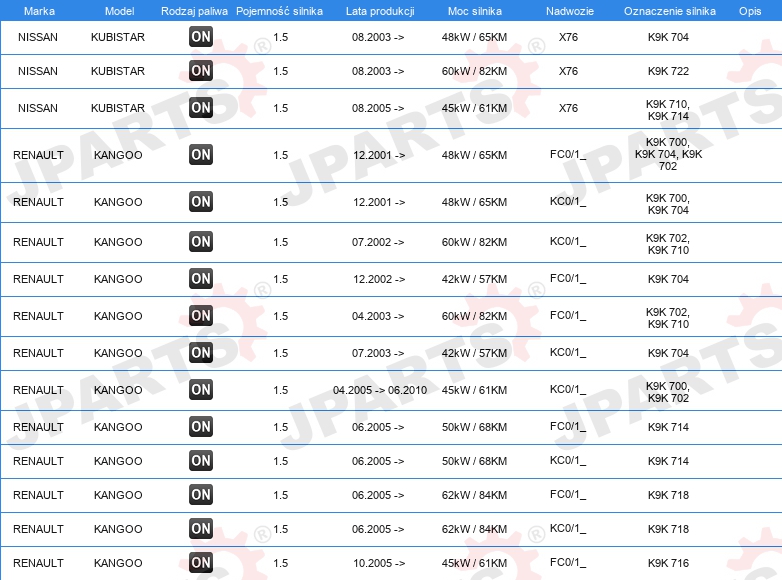Screen dimensions: 782x580
Task: Click the Lata produkcji column header
Action: (380, 11)
